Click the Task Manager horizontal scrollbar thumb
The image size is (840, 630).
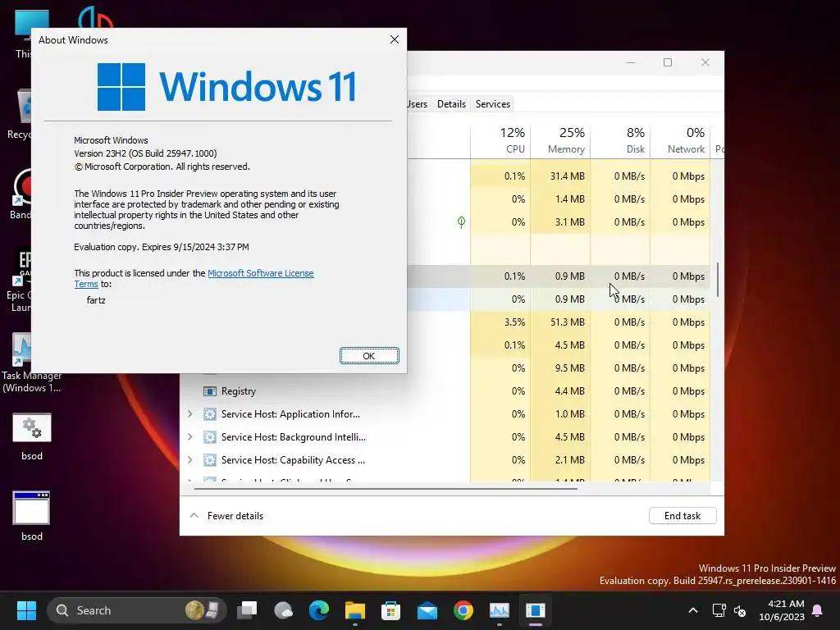386,489
